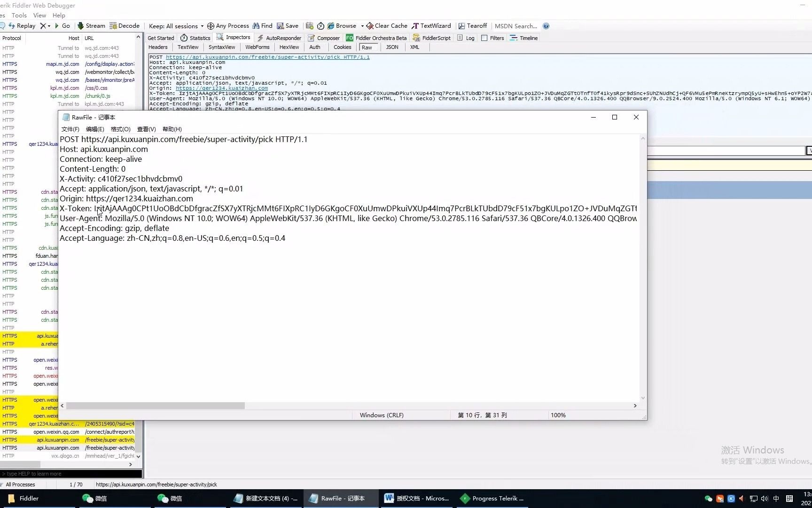Click the timer clock icon
812x508 pixels.
pyautogui.click(x=320, y=26)
